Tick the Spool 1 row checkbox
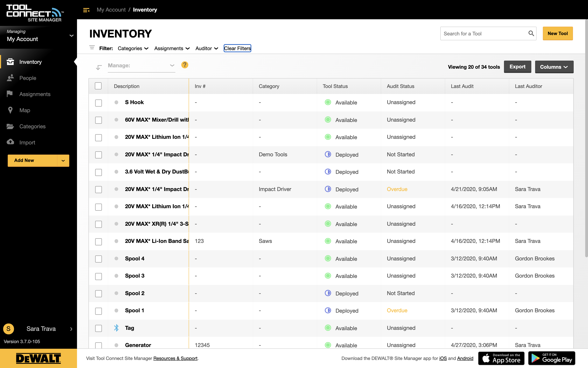Viewport: 588px width, 368px height. (x=98, y=311)
